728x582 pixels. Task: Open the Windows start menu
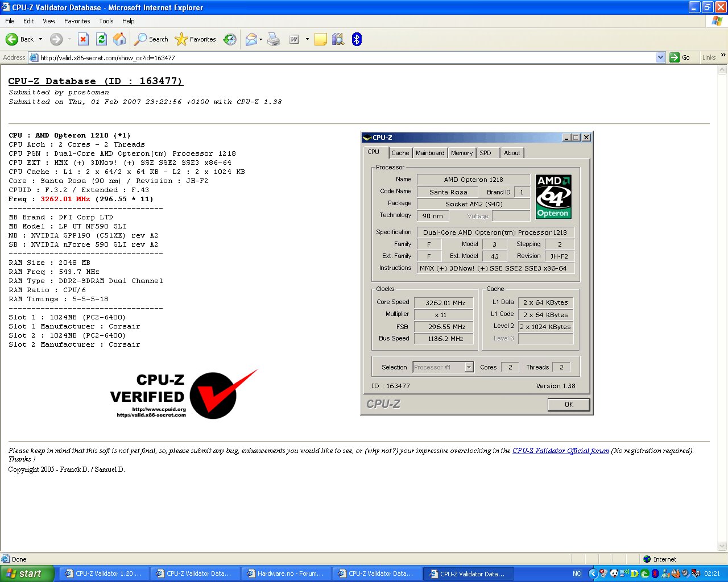[27, 573]
